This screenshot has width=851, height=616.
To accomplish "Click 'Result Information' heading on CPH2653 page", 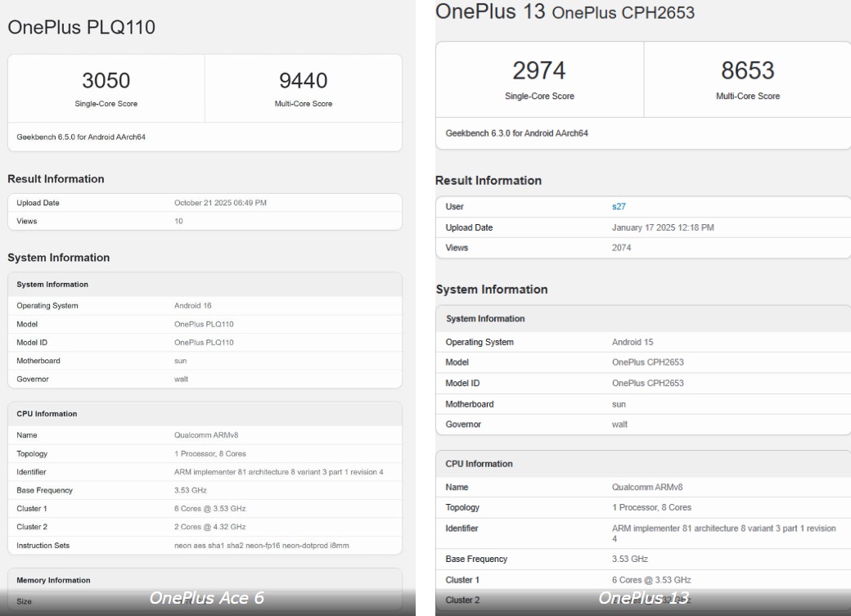I will pos(488,180).
